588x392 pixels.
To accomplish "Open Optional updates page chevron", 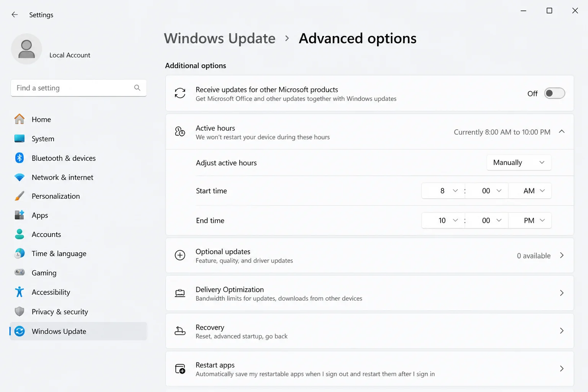I will click(562, 255).
